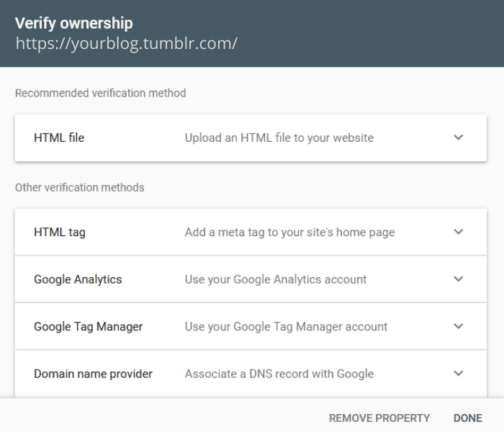Expand the Domain name provider chevron arrow
This screenshot has width=504, height=432.
tap(459, 374)
